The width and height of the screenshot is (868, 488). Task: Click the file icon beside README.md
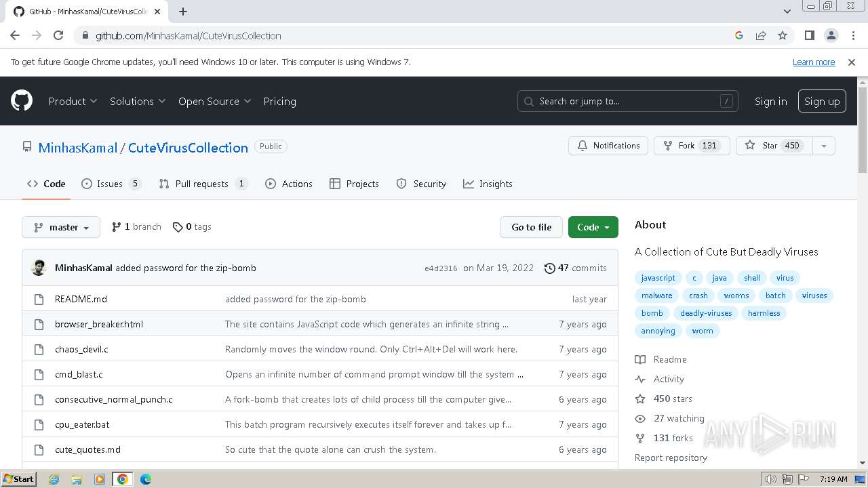coord(38,299)
